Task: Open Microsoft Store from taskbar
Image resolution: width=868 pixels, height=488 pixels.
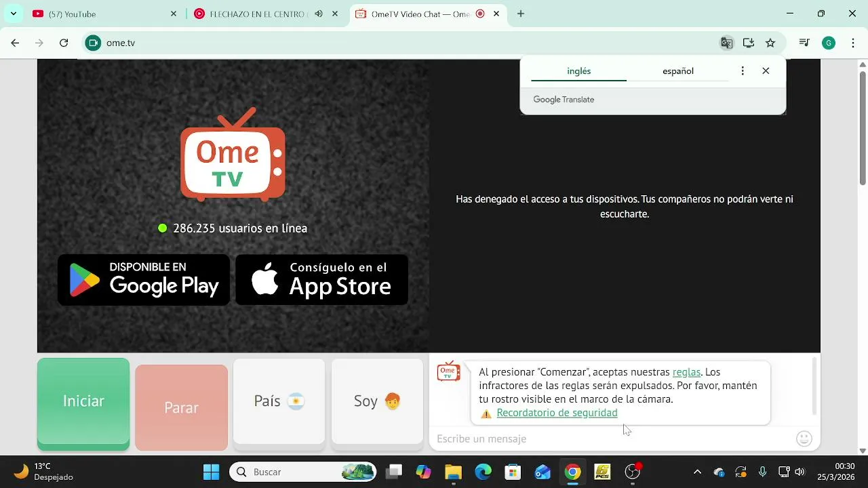Action: coord(513,472)
